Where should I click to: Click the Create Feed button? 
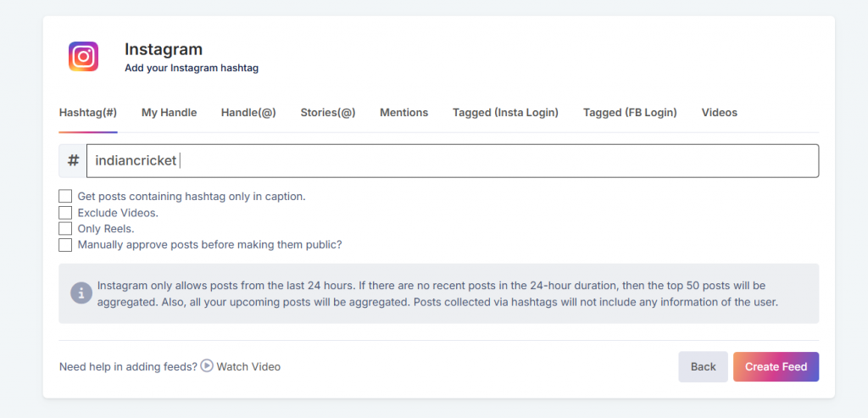click(x=776, y=367)
